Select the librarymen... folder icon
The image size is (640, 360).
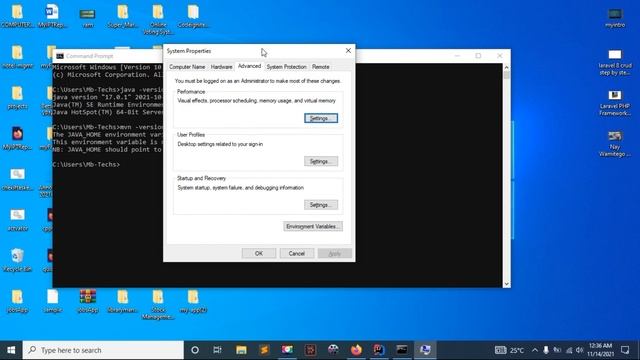click(x=123, y=301)
